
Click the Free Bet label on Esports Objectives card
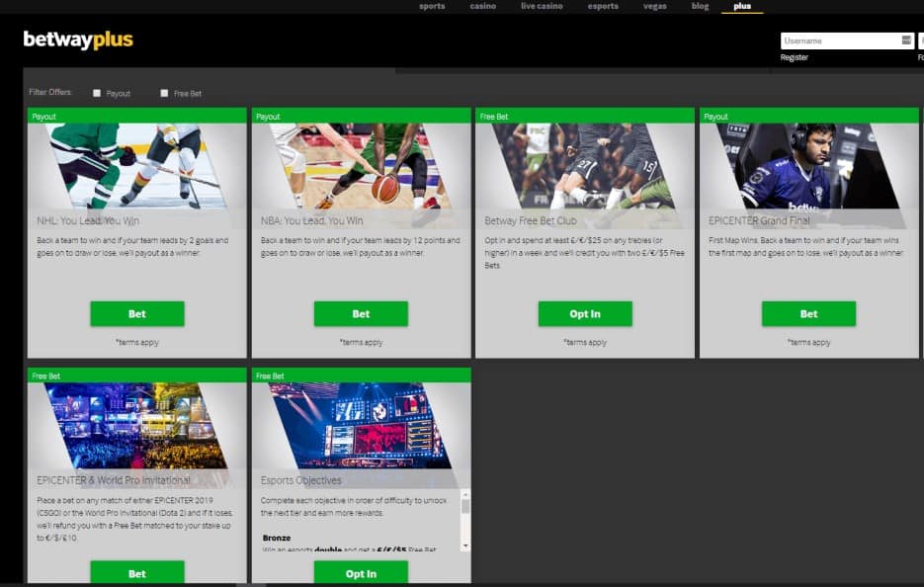[x=270, y=376]
